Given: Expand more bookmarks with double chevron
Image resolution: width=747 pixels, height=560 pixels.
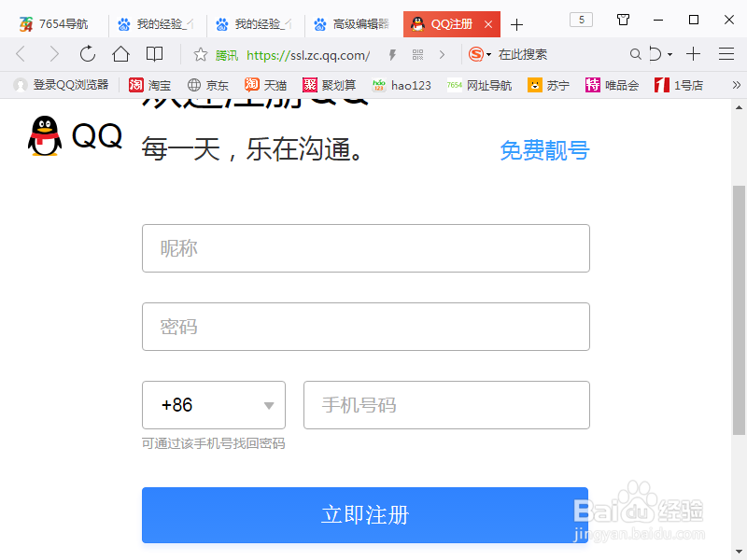Looking at the screenshot, I should click(x=736, y=85).
